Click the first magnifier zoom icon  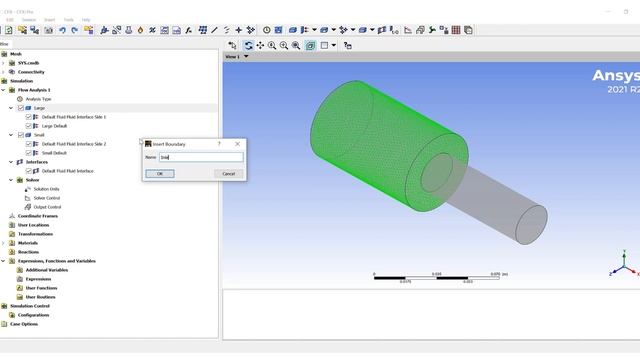click(272, 45)
